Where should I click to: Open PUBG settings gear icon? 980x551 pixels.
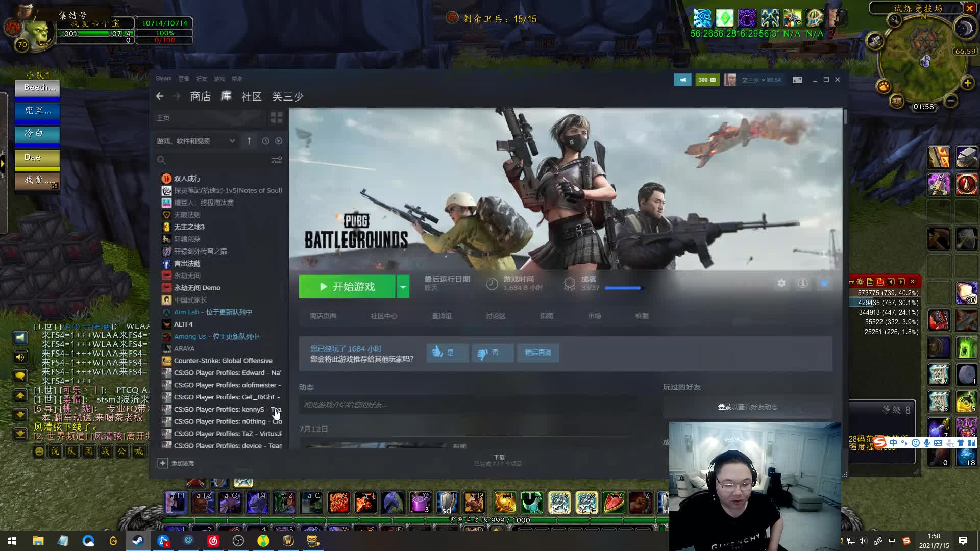pyautogui.click(x=781, y=283)
